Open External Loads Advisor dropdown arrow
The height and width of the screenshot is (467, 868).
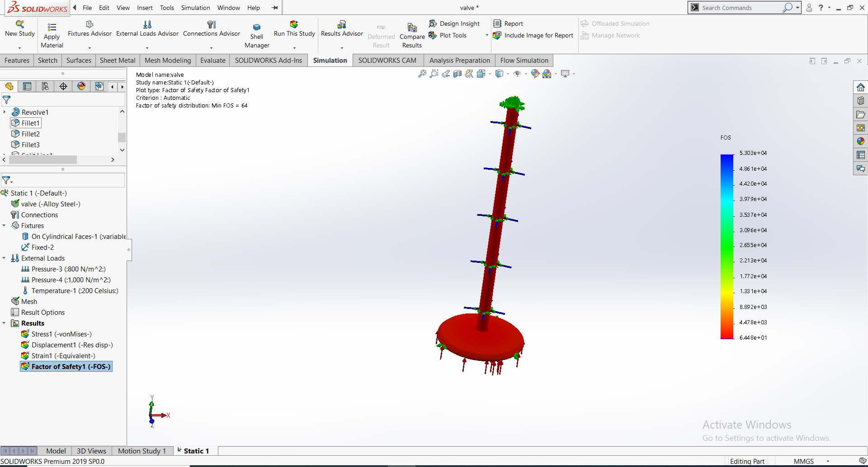(147, 48)
